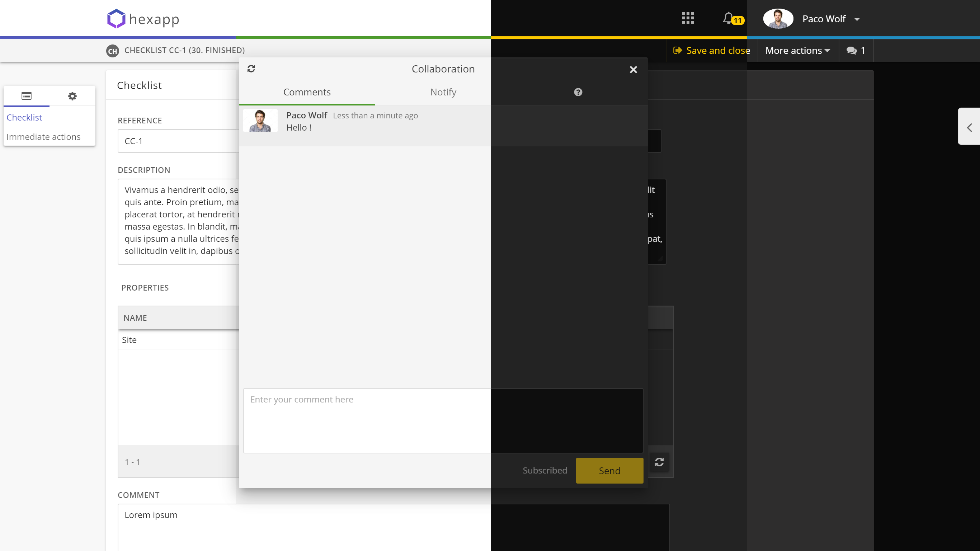Sort by the NAME column header
The image size is (980, 551).
tap(135, 318)
